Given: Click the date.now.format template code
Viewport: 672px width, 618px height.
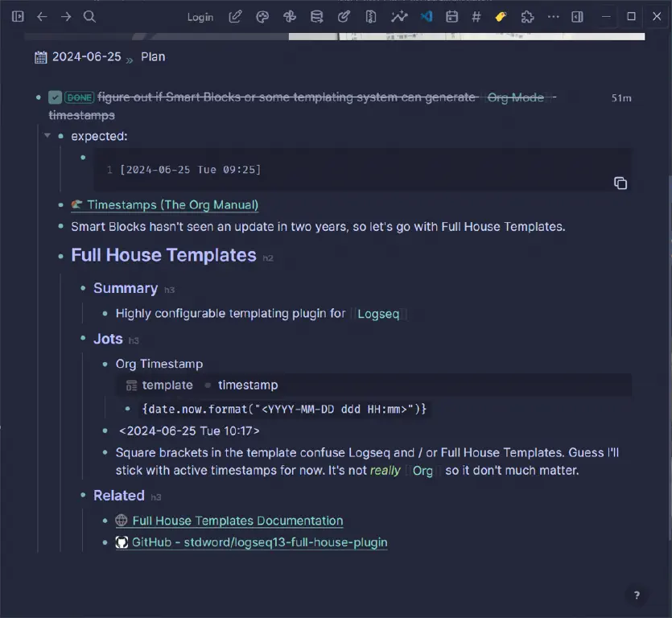Looking at the screenshot, I should click(x=284, y=409).
